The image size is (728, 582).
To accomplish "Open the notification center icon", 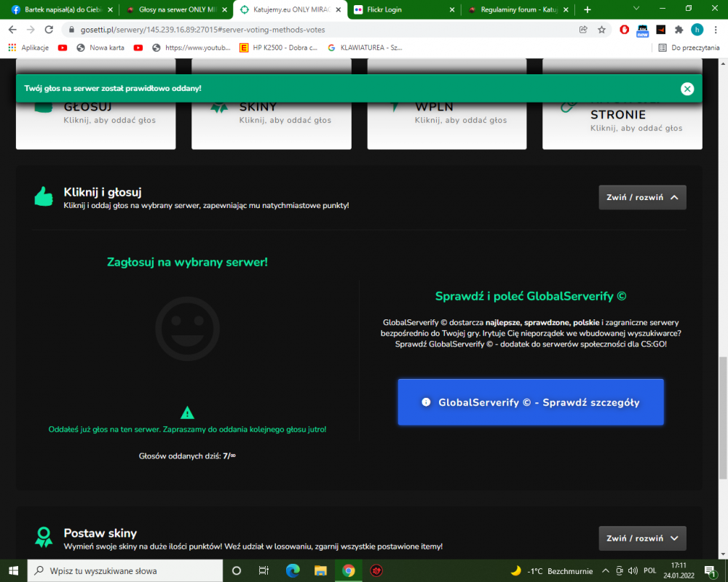I will click(x=710, y=571).
